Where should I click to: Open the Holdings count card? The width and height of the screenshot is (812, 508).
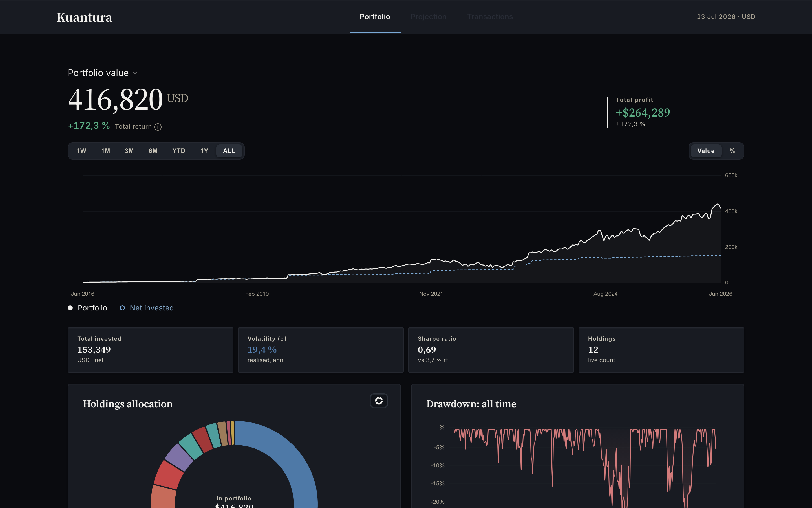tap(661, 350)
